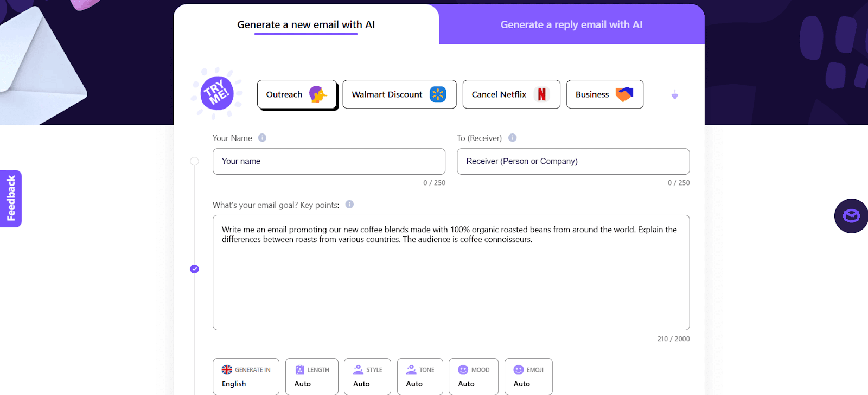
Task: Click the Receiver input field
Action: tap(572, 161)
